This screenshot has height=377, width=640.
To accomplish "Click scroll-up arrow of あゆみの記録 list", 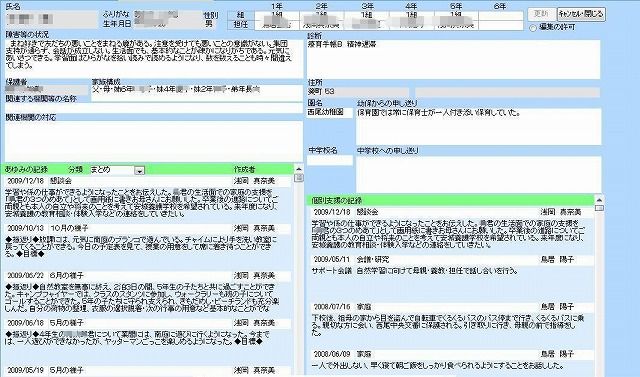I will pyautogui.click(x=299, y=169).
